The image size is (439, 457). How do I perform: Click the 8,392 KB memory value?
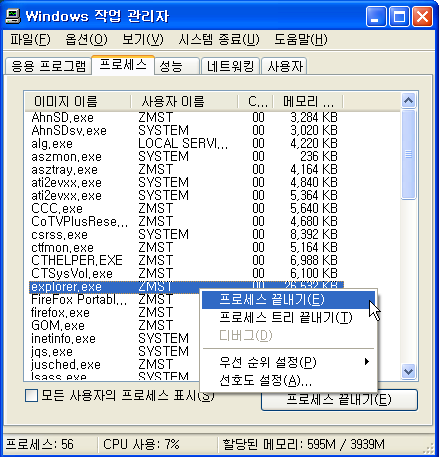(x=314, y=234)
